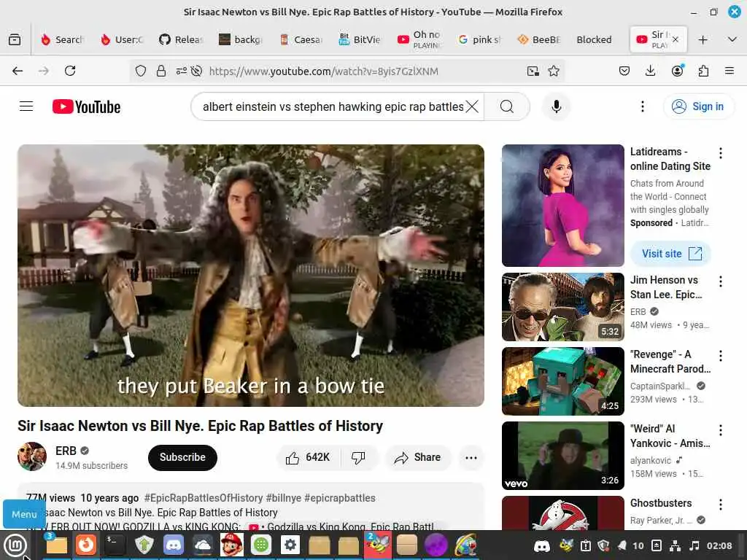Open terminal from the taskbar
This screenshot has width=747, height=560.
(x=115, y=545)
